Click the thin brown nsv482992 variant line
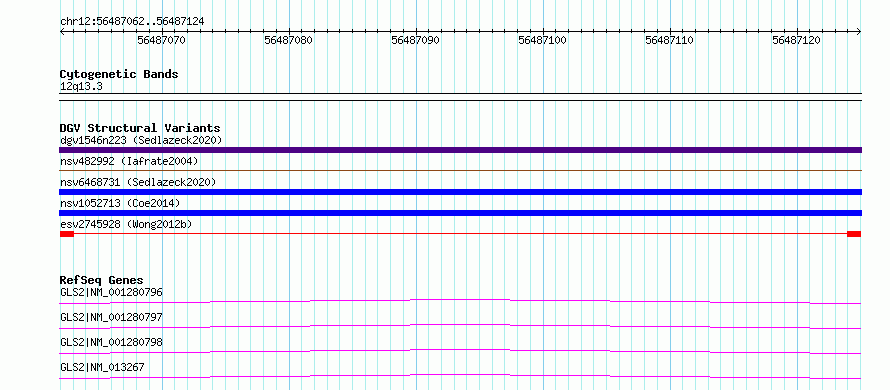This screenshot has height=390, width=890. pyautogui.click(x=460, y=170)
